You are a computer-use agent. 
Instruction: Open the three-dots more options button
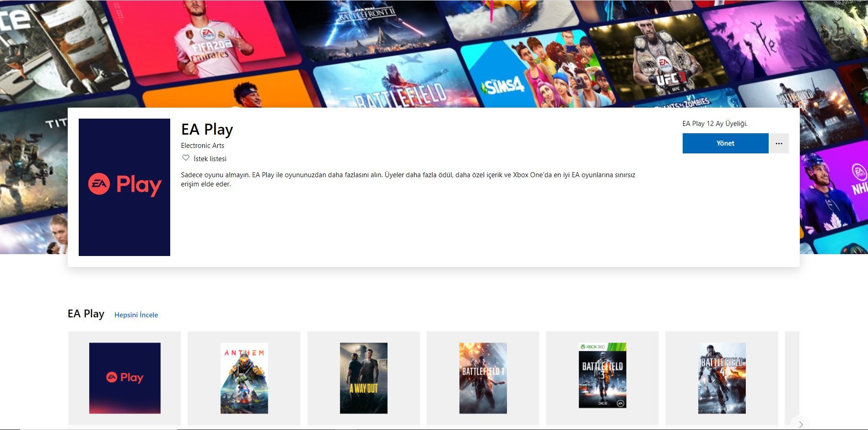pyautogui.click(x=779, y=143)
